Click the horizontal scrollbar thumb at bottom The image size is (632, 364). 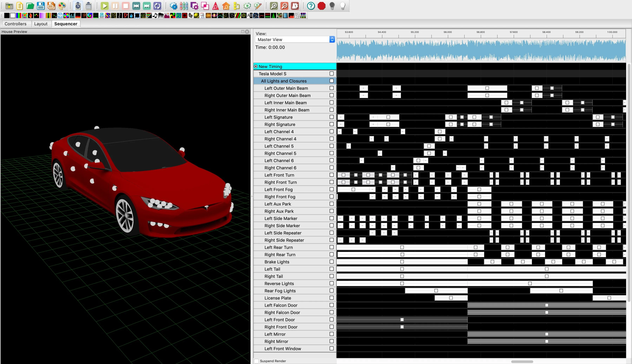pyautogui.click(x=522, y=362)
